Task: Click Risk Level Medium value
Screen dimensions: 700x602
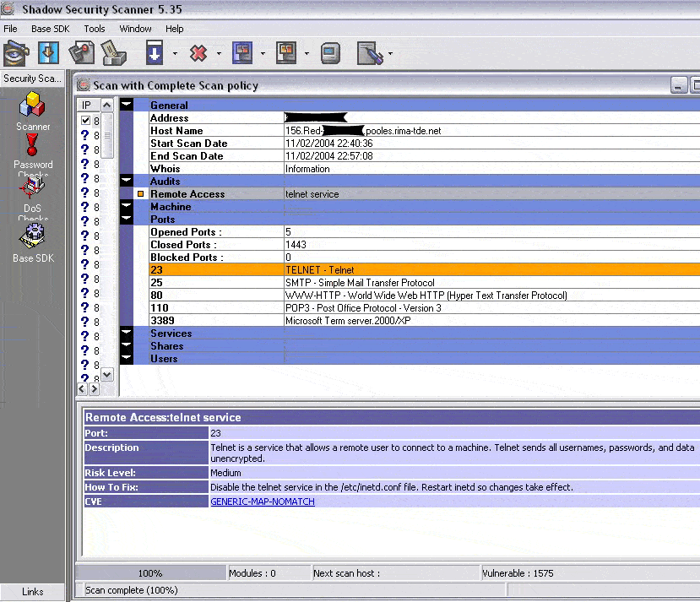Action: point(225,473)
